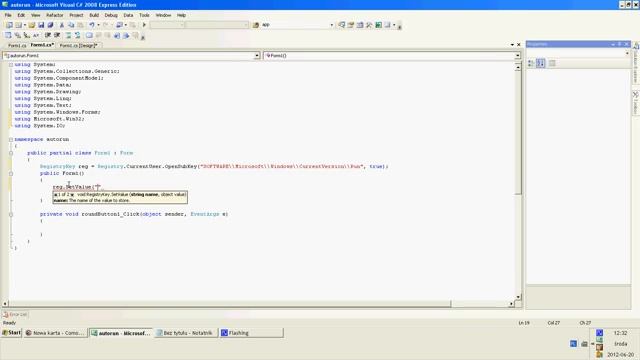Open the active files list dropdown
This screenshot has width=640, height=360.
(x=512, y=44)
